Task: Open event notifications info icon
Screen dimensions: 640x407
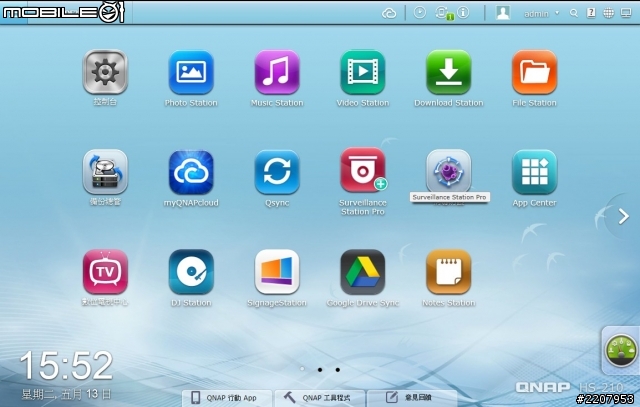Action: pyautogui.click(x=463, y=13)
